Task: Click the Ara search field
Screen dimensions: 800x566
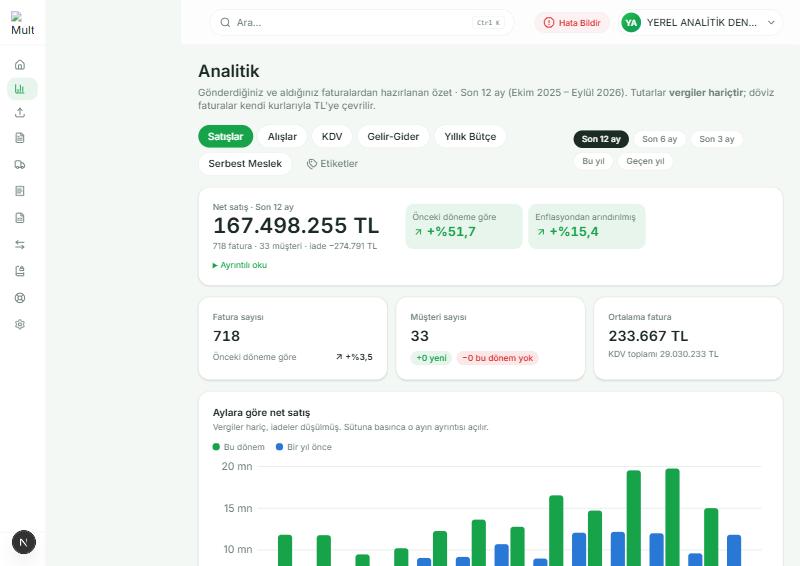Action: tap(362, 22)
